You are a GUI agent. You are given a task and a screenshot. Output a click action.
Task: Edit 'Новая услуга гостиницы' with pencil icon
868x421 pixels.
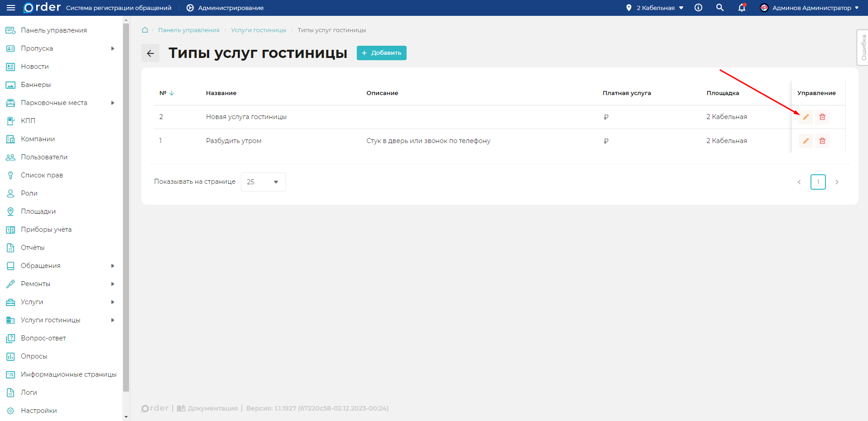tap(806, 117)
